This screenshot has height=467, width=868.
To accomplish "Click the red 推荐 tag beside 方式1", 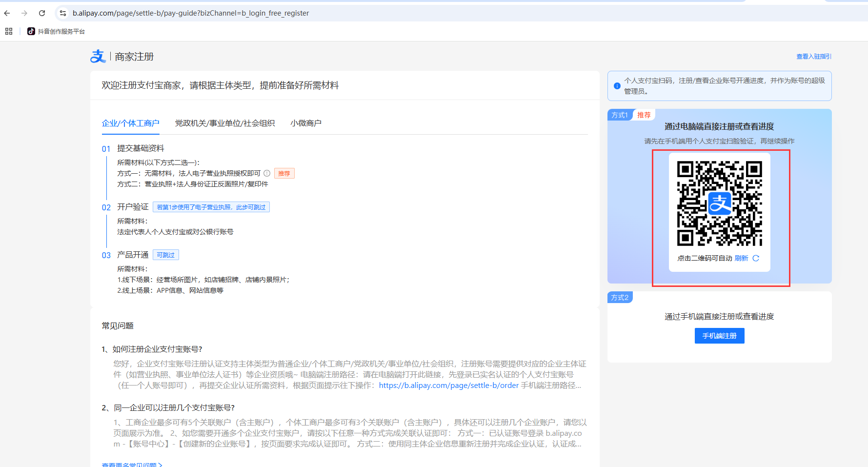I will point(644,115).
